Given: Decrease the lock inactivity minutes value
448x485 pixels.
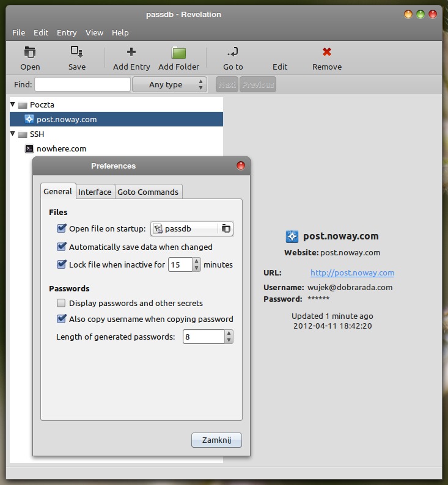Looking at the screenshot, I should (x=196, y=268).
